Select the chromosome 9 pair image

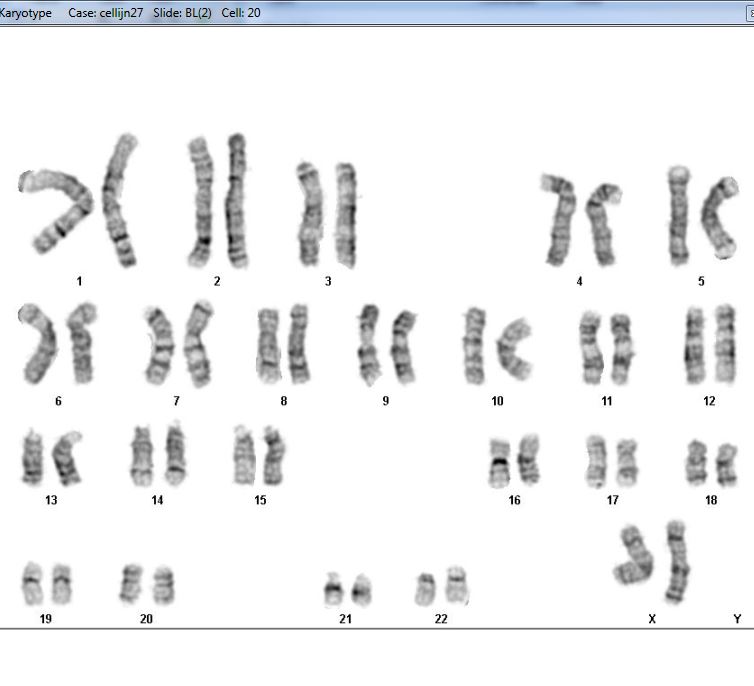coord(387,345)
